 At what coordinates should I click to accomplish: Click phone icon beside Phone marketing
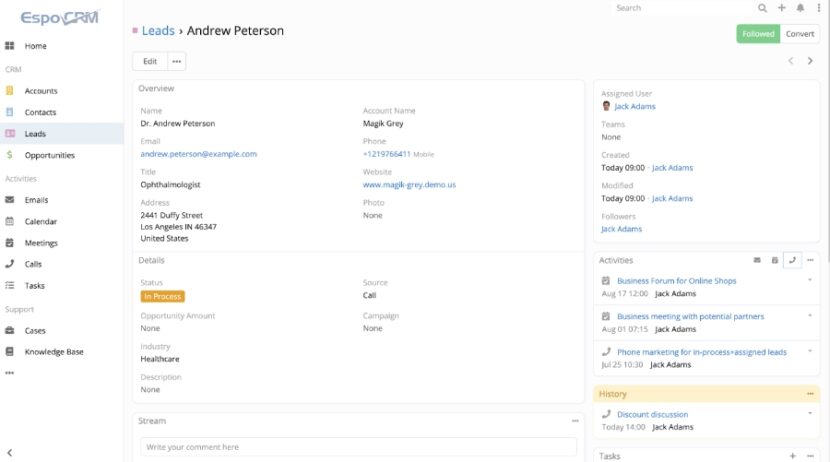point(606,351)
